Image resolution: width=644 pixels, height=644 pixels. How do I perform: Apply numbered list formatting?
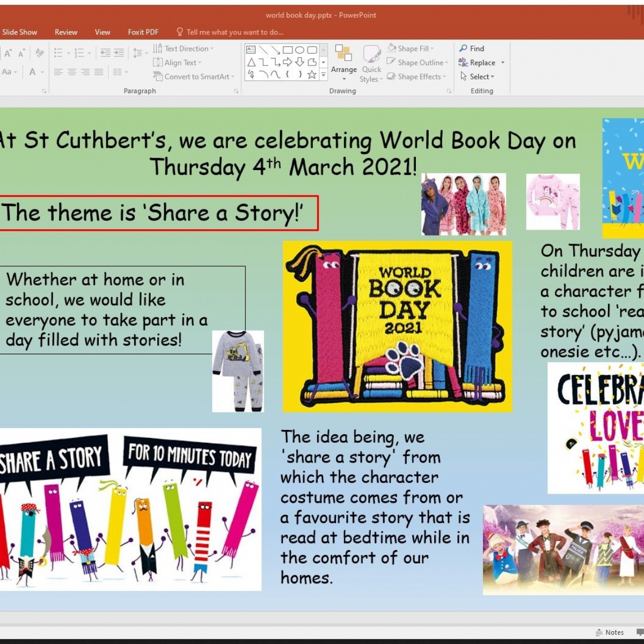79,53
